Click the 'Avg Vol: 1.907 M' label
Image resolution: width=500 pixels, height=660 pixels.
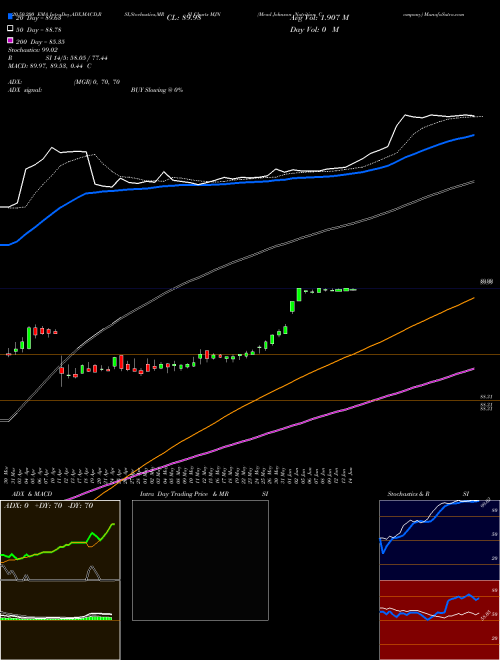(319, 18)
